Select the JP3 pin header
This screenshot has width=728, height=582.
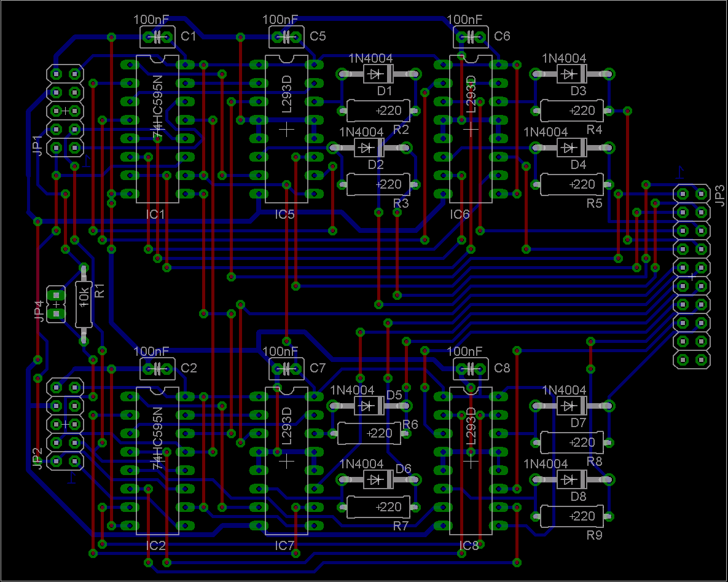click(x=692, y=277)
